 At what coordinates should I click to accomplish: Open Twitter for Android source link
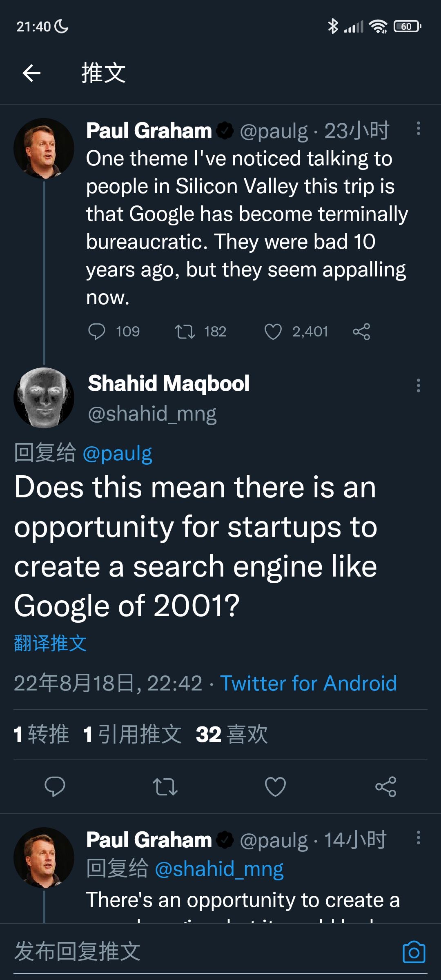pos(308,683)
